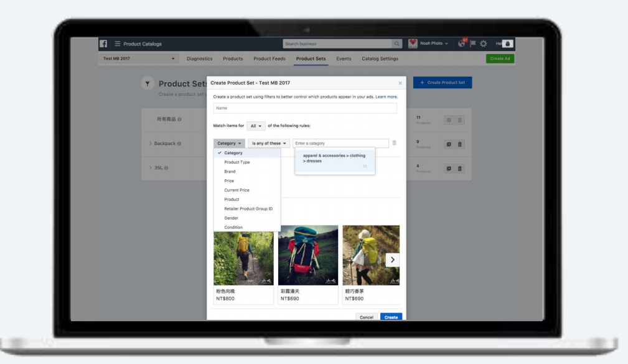Click the green Create Ad button

click(x=500, y=58)
